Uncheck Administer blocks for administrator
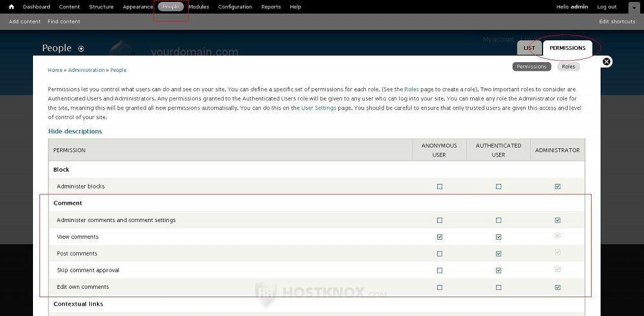 558,186
